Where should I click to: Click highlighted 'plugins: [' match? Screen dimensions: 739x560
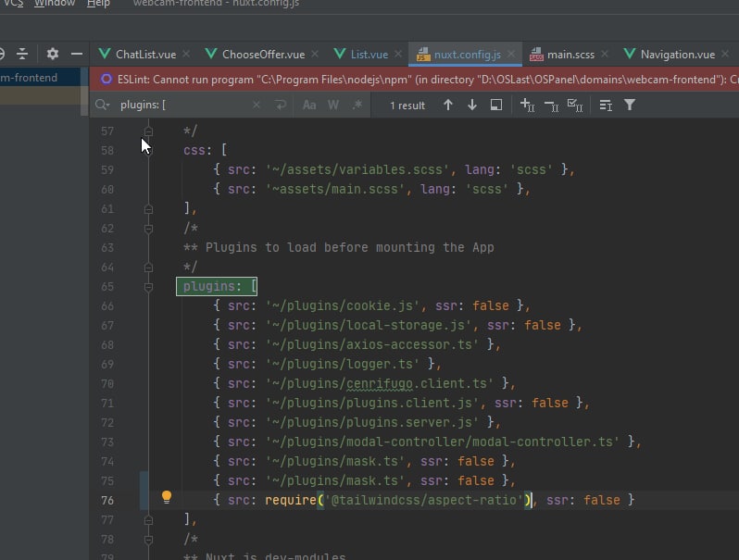(x=217, y=286)
